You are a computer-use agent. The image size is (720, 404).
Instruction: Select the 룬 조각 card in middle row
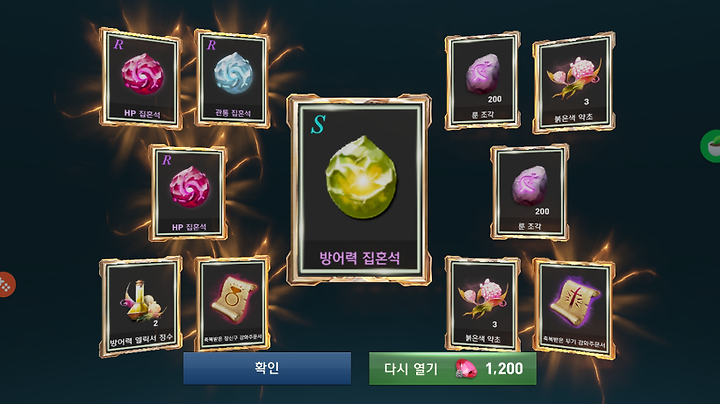pyautogui.click(x=529, y=192)
